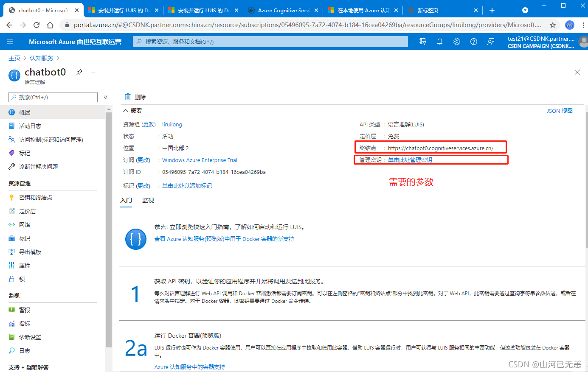Change the resource group via 更改 link
The height and width of the screenshot is (372, 588).
tap(149, 124)
